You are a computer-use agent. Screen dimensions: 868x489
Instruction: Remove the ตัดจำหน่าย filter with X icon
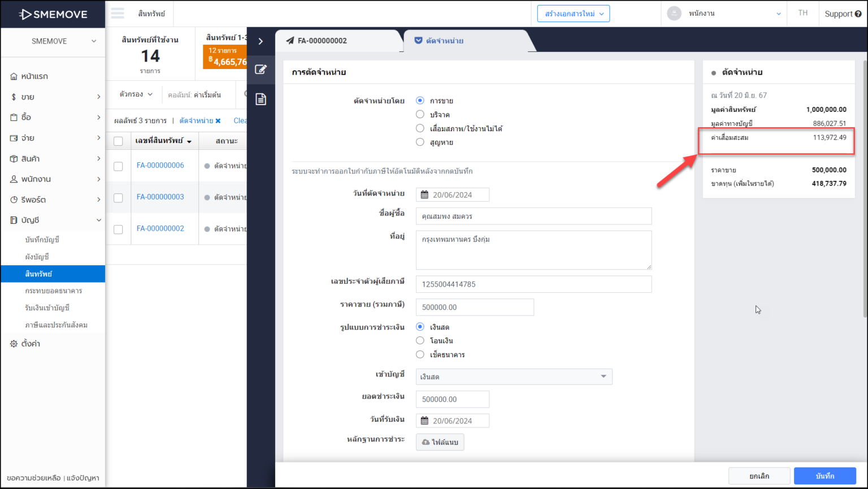coord(218,121)
